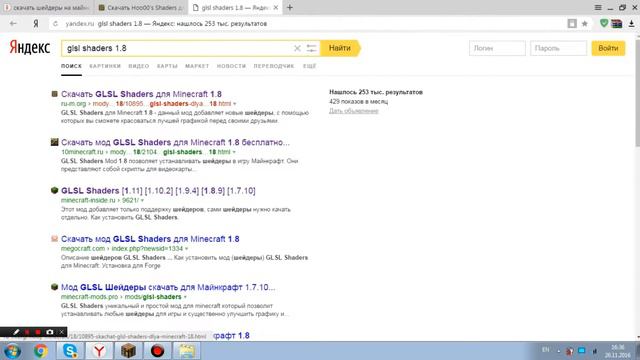Open a new tab with the plus icon

pos(289,7)
